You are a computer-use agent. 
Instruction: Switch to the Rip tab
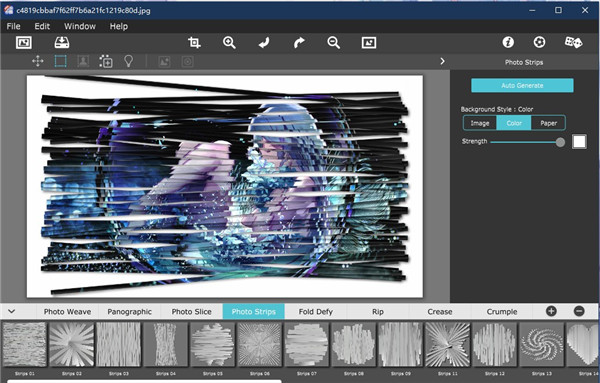pos(378,311)
